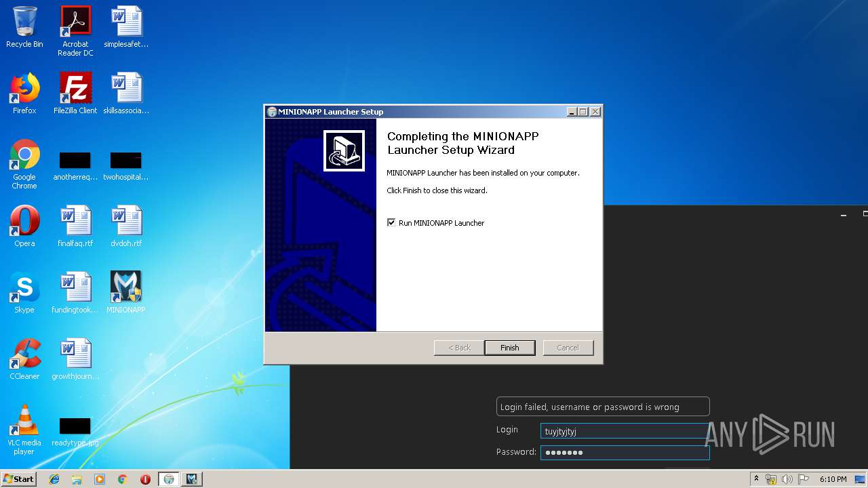868x488 pixels.
Task: Click the wizard installer image icon
Action: tap(344, 150)
